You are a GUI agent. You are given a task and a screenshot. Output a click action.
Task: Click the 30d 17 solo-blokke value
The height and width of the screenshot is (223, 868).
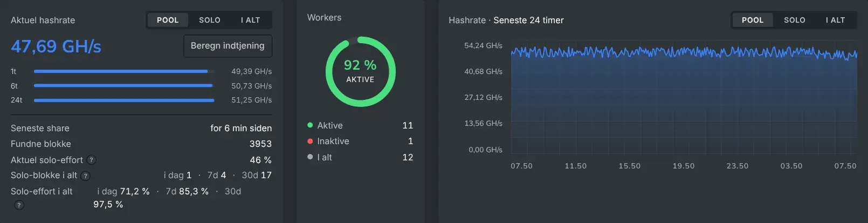(x=257, y=175)
